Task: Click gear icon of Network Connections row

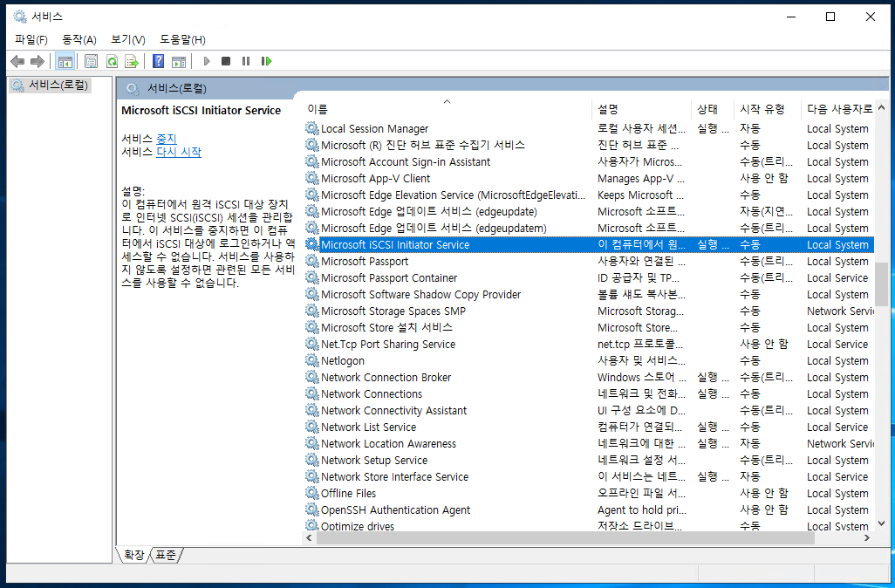Action: tap(311, 393)
